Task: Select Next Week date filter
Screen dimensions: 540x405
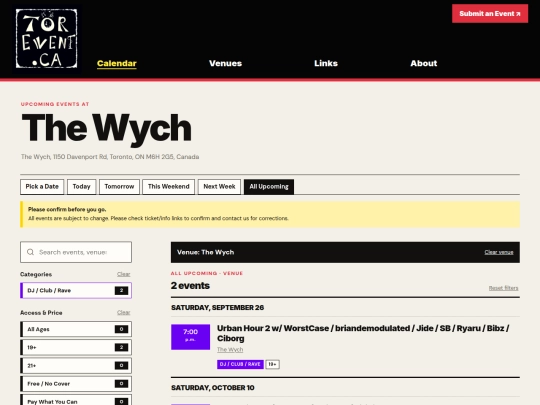Action: [x=219, y=187]
